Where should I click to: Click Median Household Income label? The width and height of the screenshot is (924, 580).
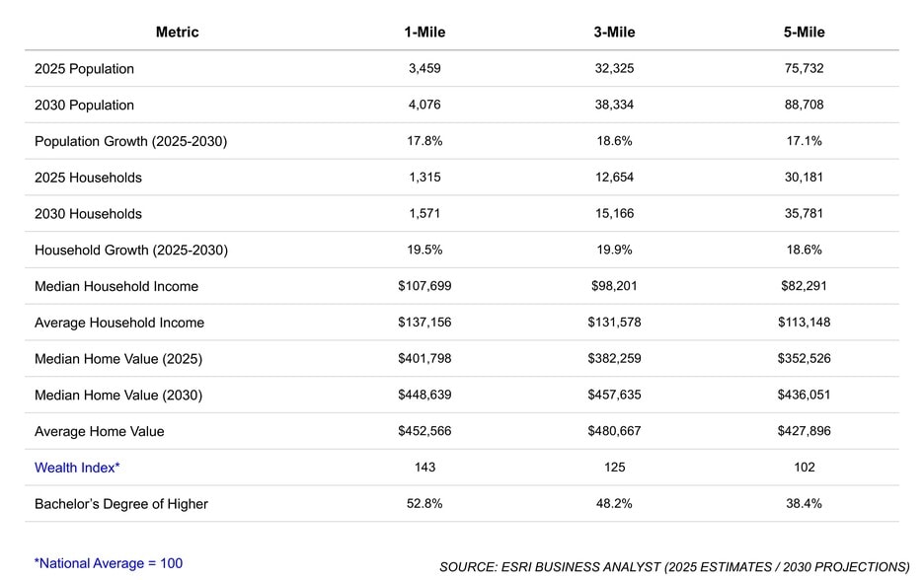pos(116,286)
